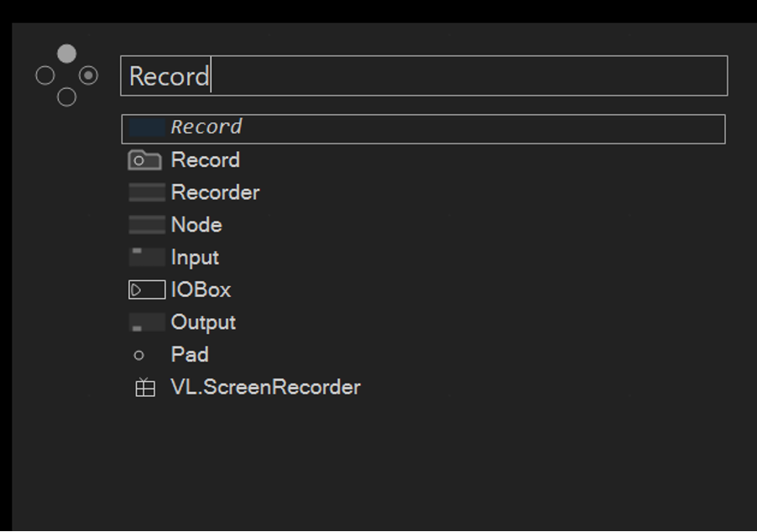Choose the italic Record entry text
This screenshot has height=532, width=757.
tap(206, 127)
